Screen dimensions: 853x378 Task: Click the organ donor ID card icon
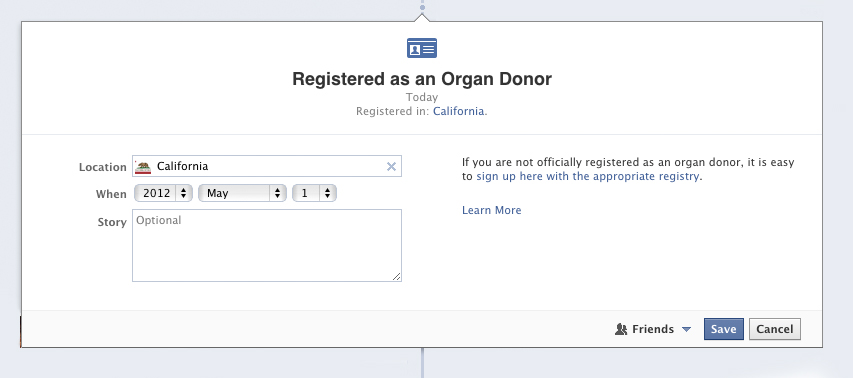click(422, 48)
